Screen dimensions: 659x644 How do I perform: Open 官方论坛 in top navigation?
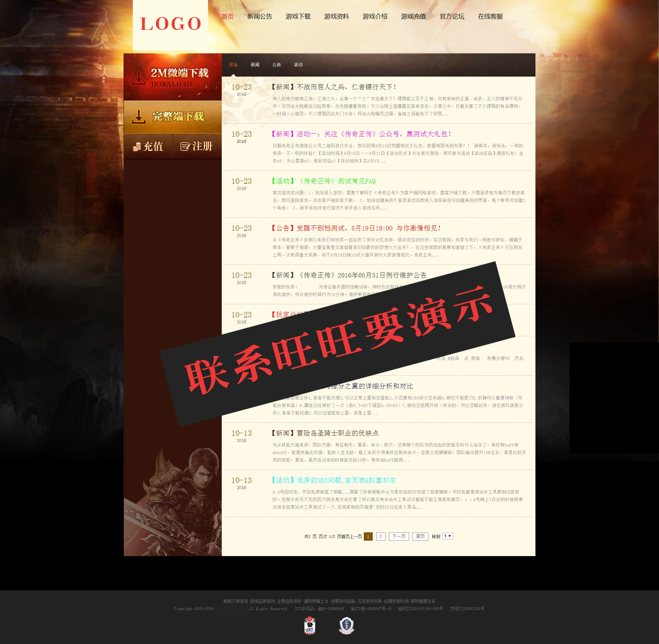coord(452,16)
